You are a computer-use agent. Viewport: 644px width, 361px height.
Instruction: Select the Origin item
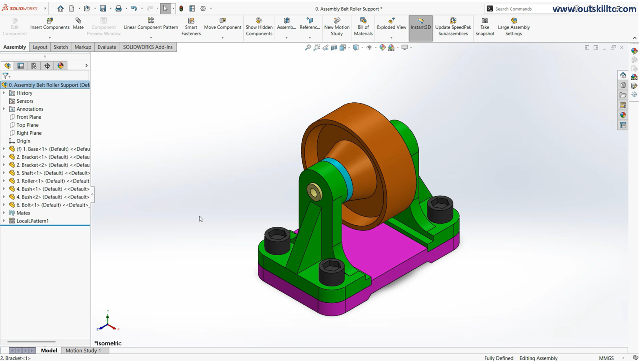20,141
